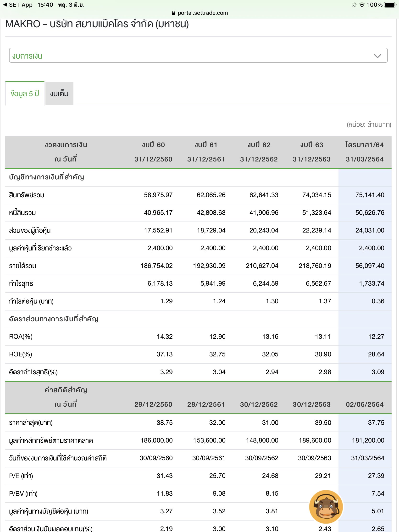Switch to the งบเต็ม tab

[59, 94]
